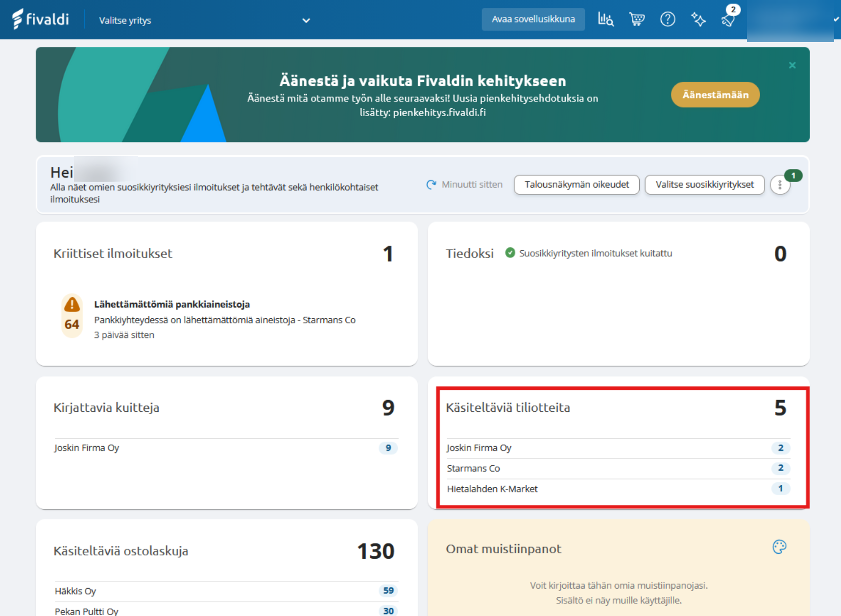Image resolution: width=841 pixels, height=616 pixels.
Task: Open Joskin Firma Oy under Kirjattavia kuitteja
Action: (x=226, y=448)
